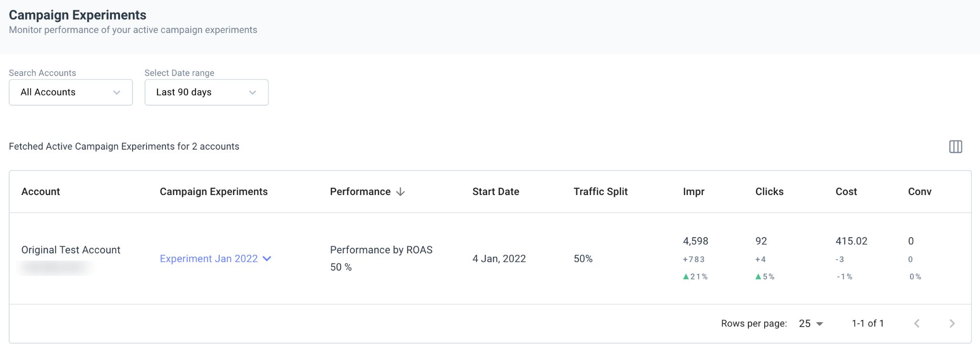Expand Experiment Jan 2022 chevron
Image resolution: width=980 pixels, height=349 pixels.
point(267,259)
